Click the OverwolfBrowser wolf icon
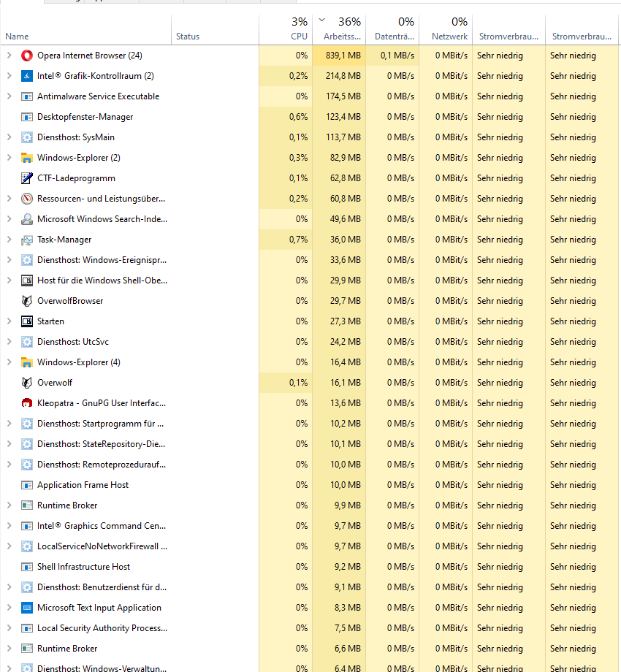This screenshot has height=672, width=621. pyautogui.click(x=27, y=301)
